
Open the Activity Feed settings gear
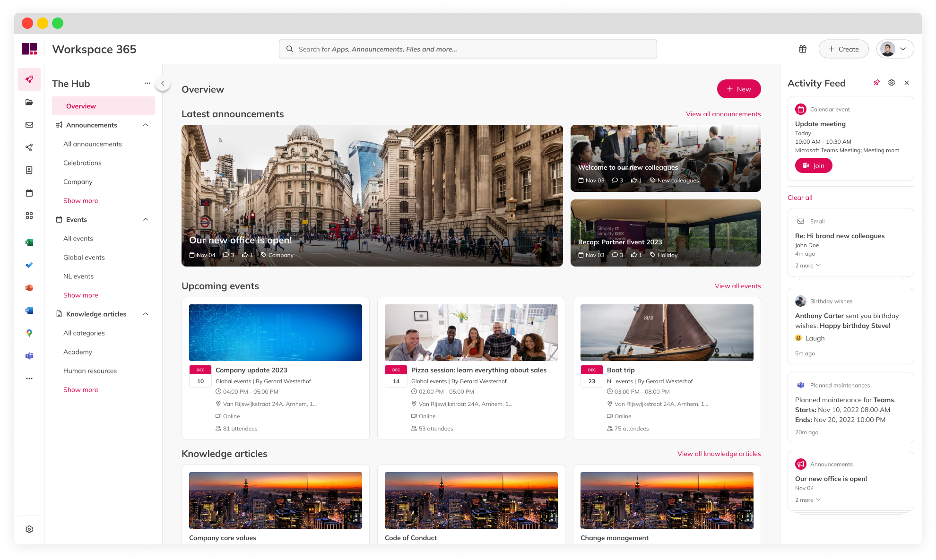[892, 82]
